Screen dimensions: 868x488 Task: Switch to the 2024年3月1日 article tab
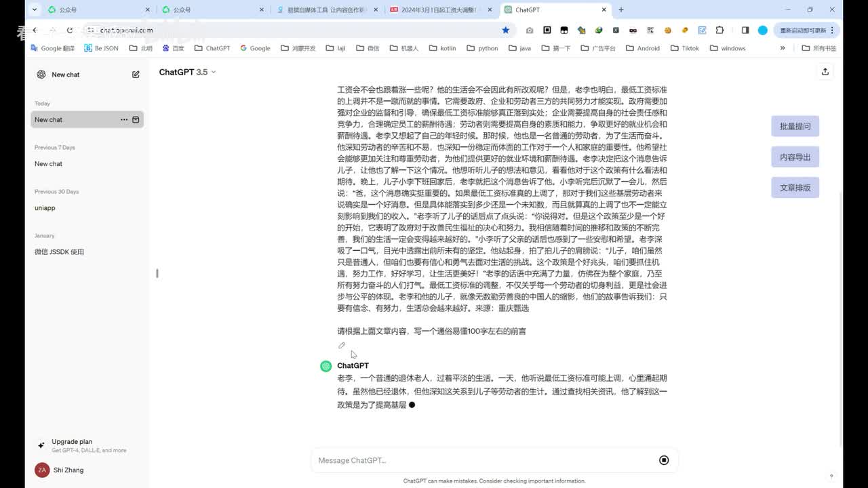[438, 9]
